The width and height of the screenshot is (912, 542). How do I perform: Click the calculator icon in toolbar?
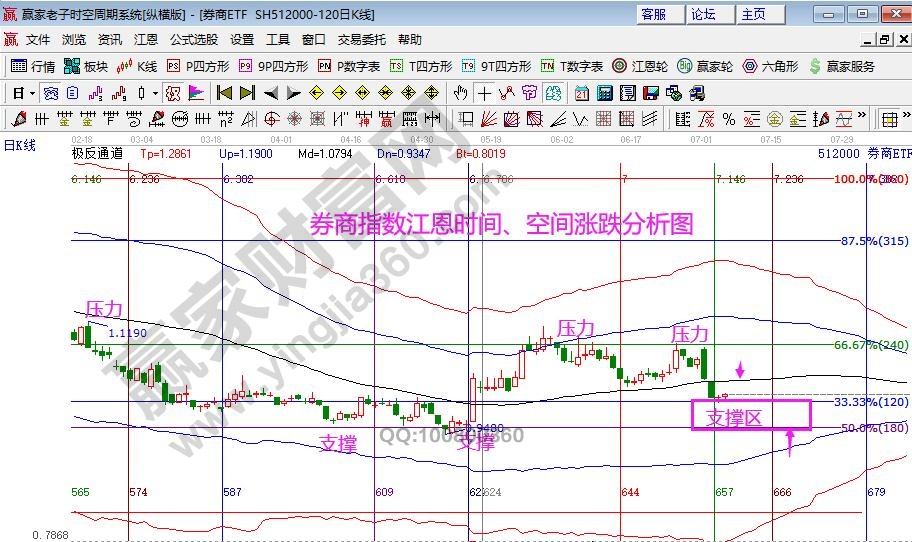coord(605,93)
